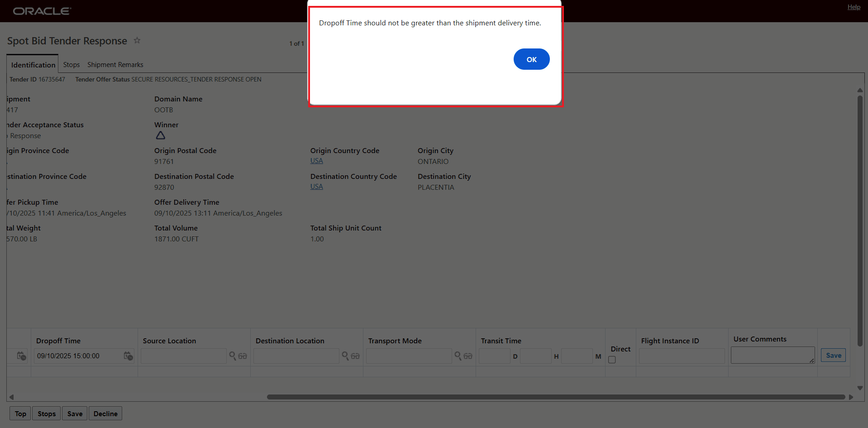The height and width of the screenshot is (428, 868).
Task: Open the Shipment Remarks tab
Action: coord(115,64)
